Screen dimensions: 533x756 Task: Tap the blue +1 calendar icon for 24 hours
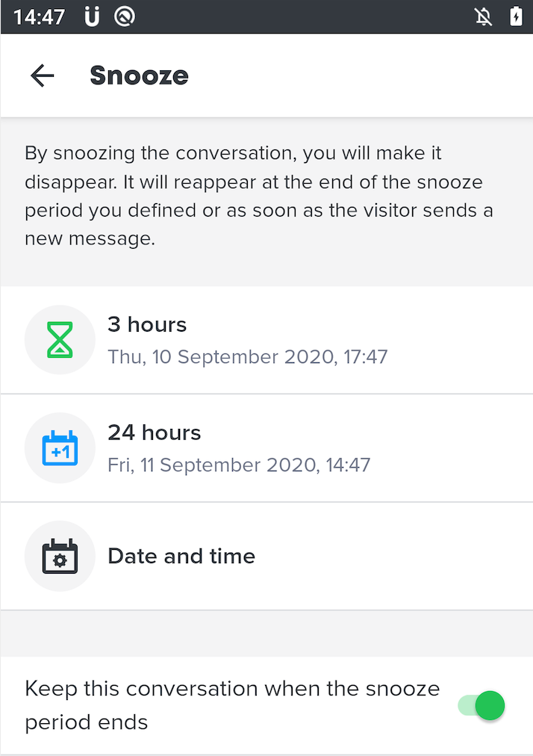click(x=60, y=448)
